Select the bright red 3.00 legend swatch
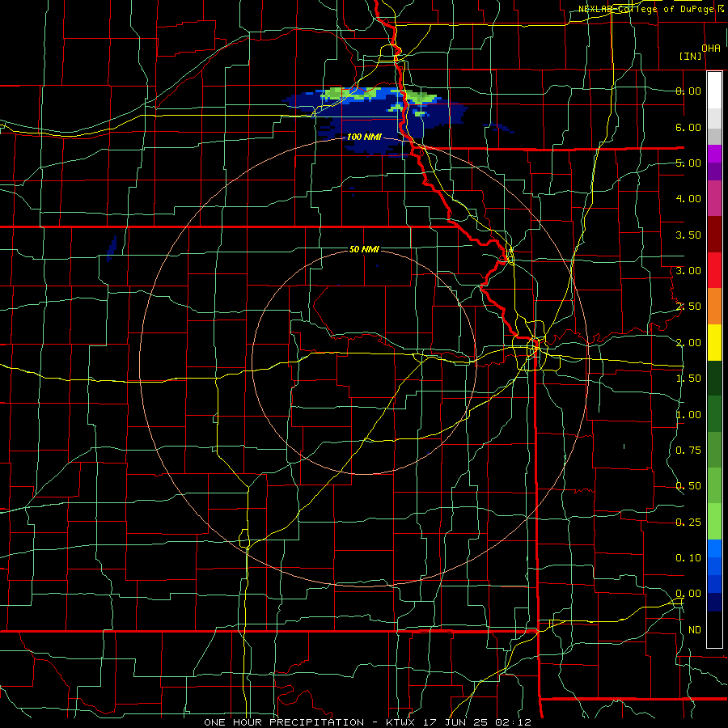Viewport: 728px width, 728px height. coord(714,270)
